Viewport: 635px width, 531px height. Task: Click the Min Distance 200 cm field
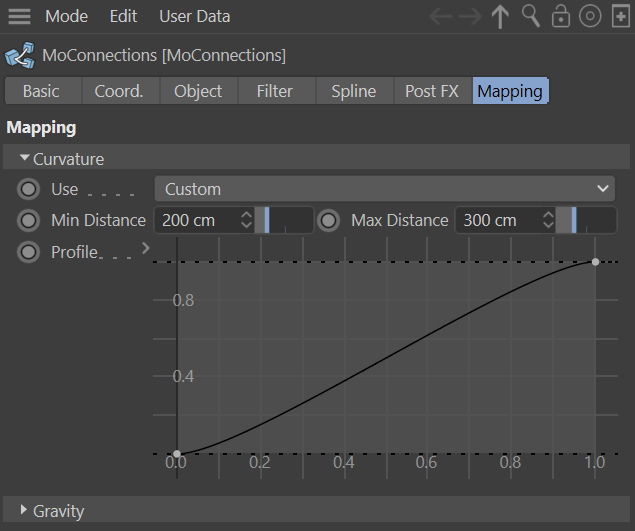click(x=195, y=220)
